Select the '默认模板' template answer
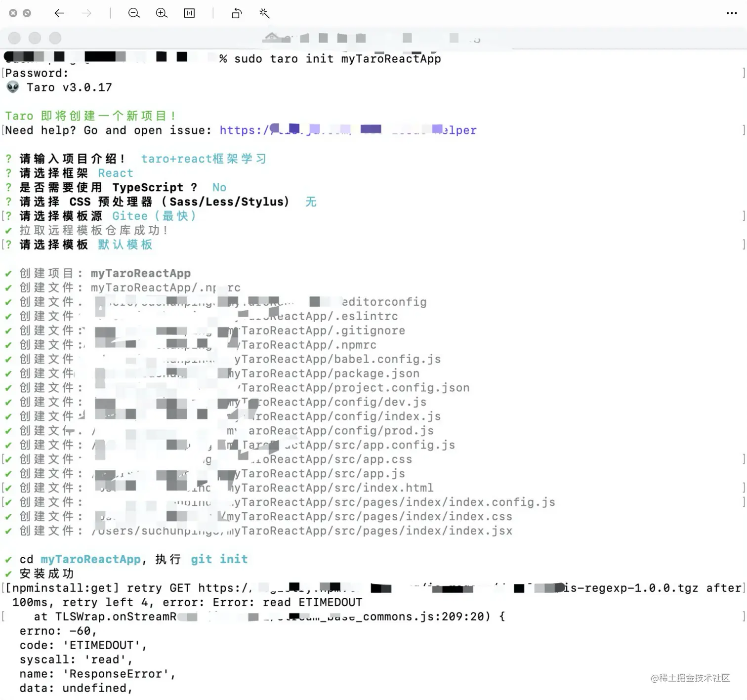This screenshot has width=747, height=700. [x=125, y=245]
